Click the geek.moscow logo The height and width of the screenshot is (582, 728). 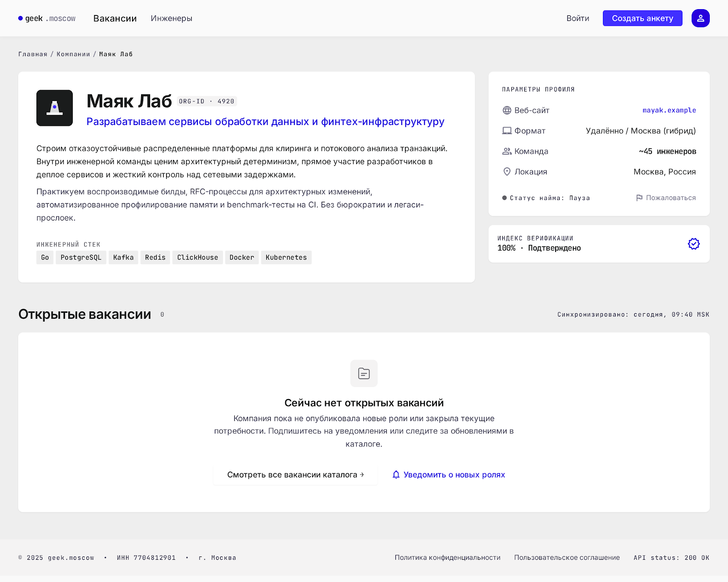[47, 18]
